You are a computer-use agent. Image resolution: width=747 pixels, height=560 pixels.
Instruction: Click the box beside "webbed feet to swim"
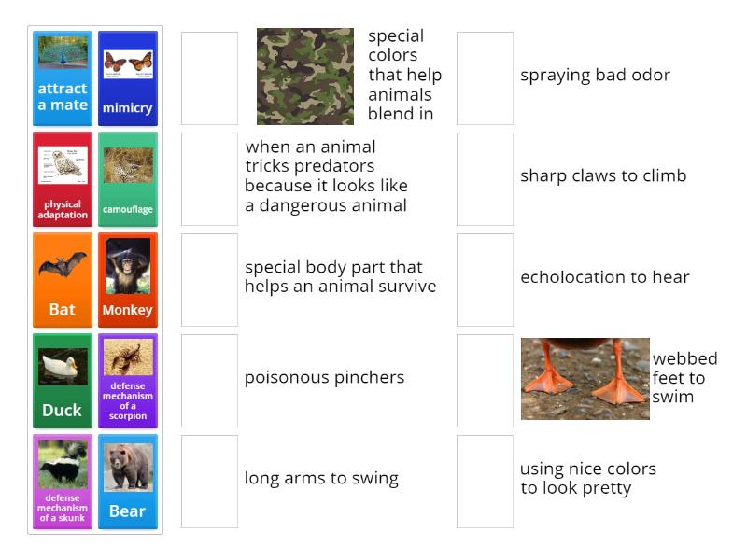[483, 379]
